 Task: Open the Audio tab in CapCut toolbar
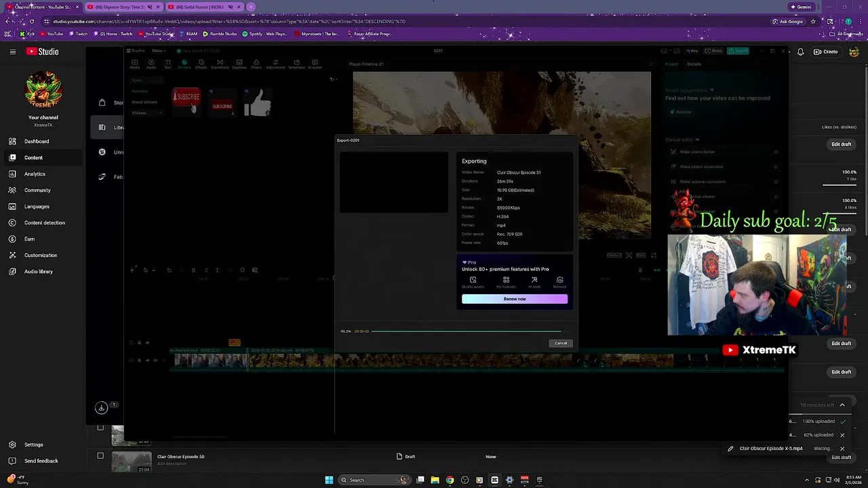151,64
